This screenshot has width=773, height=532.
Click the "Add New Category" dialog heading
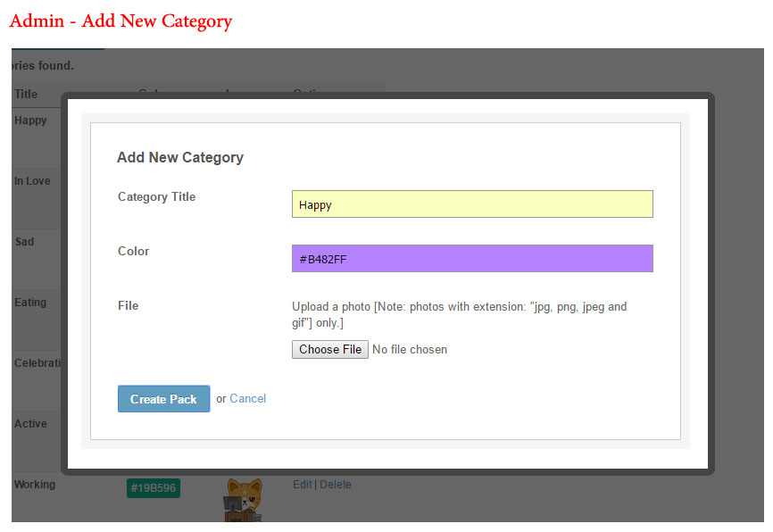pos(180,158)
